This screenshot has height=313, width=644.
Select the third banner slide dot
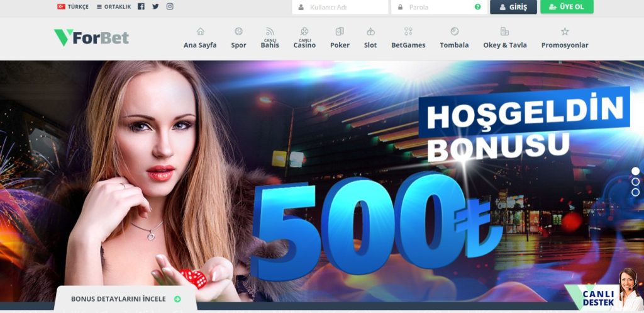pyautogui.click(x=635, y=193)
